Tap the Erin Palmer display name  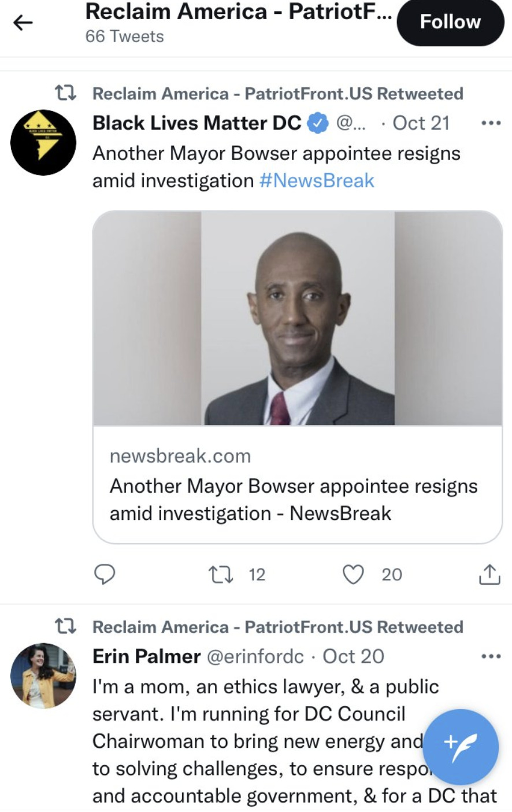(x=146, y=656)
